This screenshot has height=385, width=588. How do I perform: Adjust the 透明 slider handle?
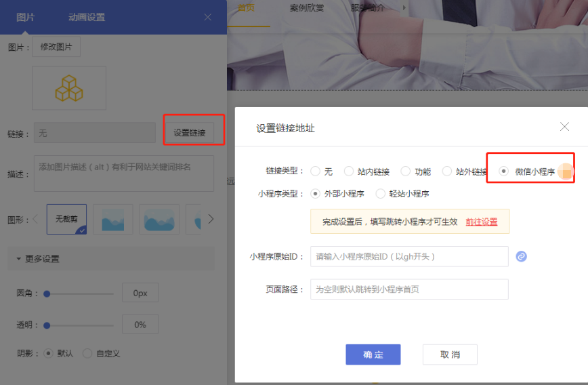47,325
